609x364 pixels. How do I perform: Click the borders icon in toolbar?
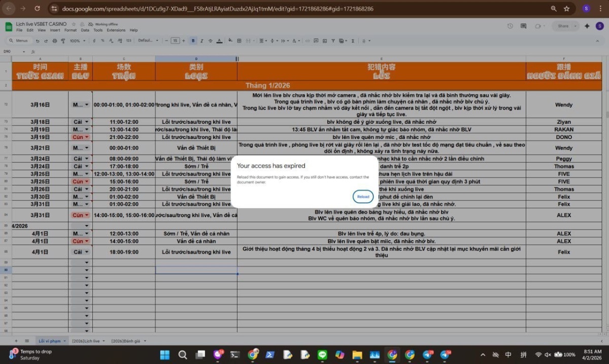pyautogui.click(x=239, y=41)
